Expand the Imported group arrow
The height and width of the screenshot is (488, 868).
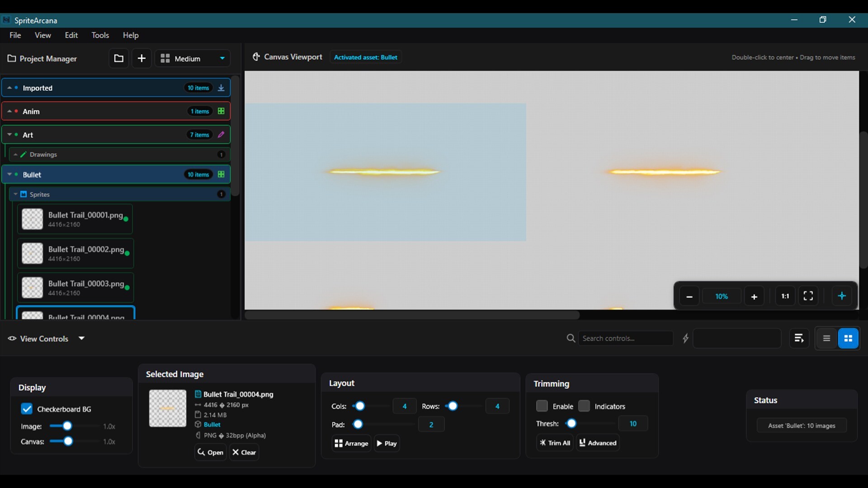click(9, 88)
